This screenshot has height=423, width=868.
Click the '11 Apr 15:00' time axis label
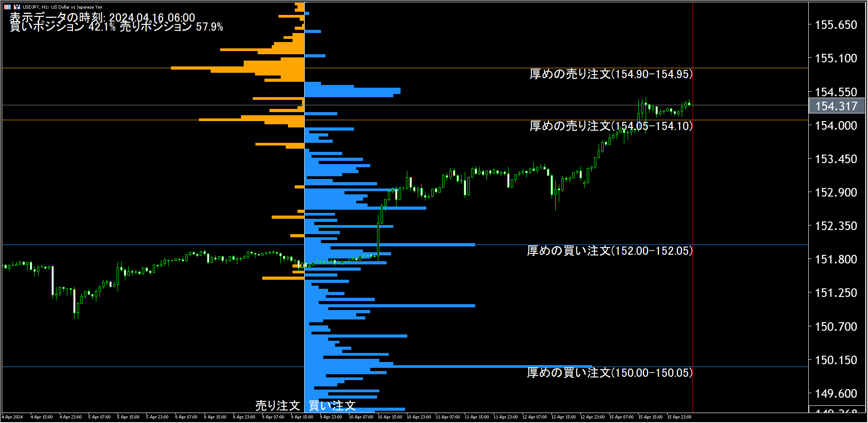pos(476,417)
